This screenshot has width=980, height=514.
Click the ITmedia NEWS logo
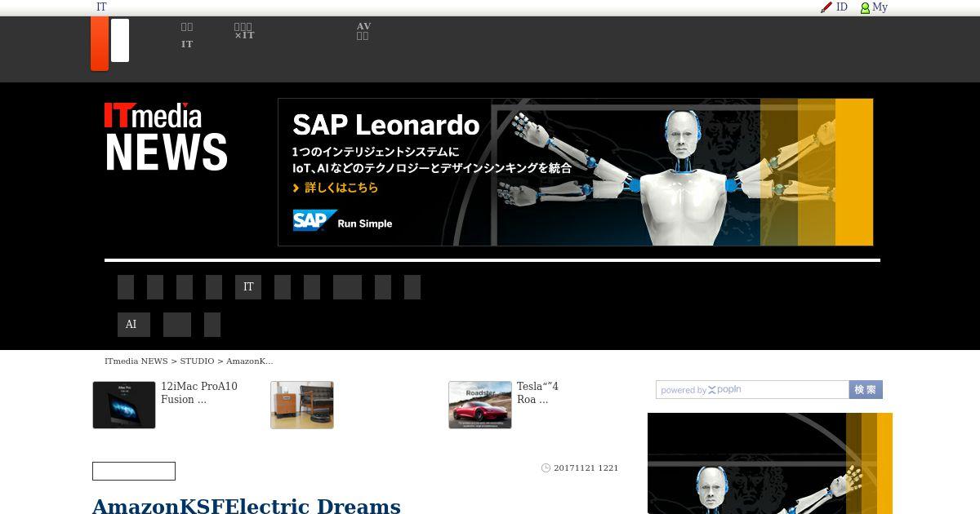[x=166, y=136]
